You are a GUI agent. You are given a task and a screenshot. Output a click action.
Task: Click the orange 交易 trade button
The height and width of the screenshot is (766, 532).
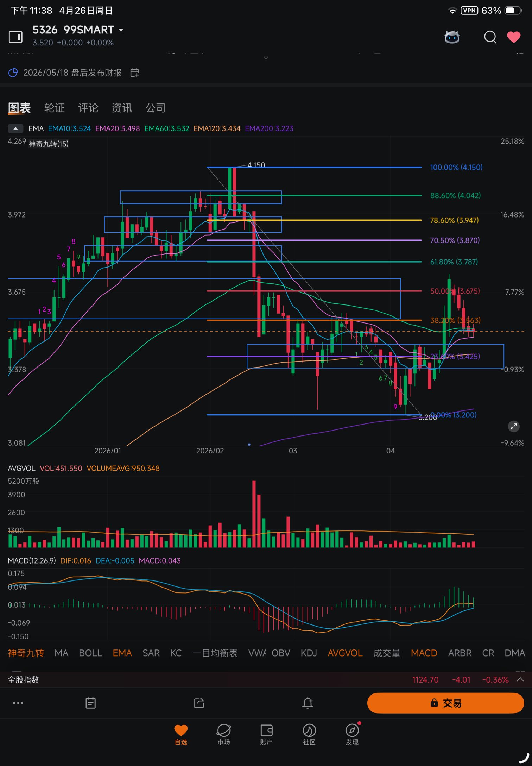click(x=445, y=703)
